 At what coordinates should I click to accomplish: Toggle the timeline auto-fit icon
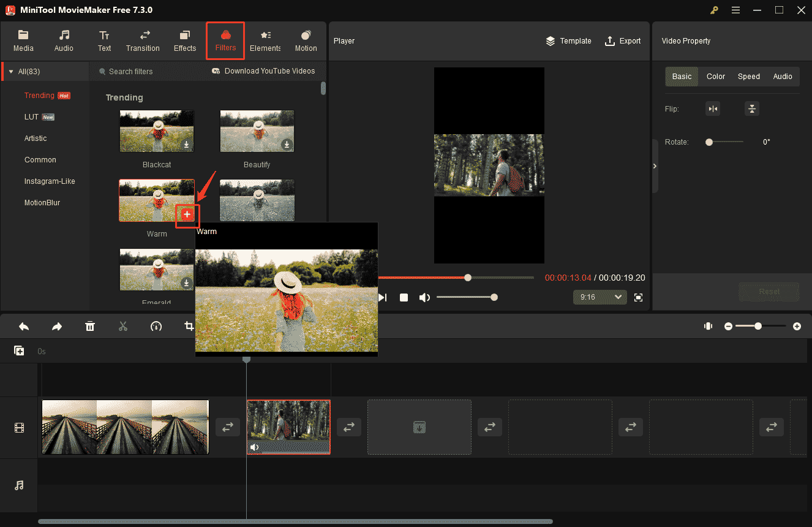click(x=709, y=327)
